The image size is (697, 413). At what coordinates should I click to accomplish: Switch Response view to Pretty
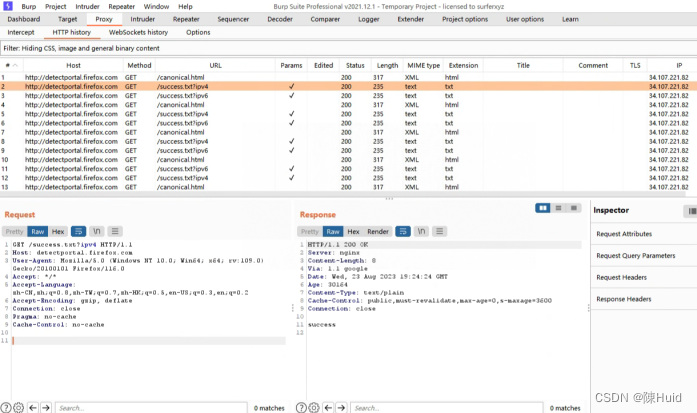pyautogui.click(x=310, y=232)
